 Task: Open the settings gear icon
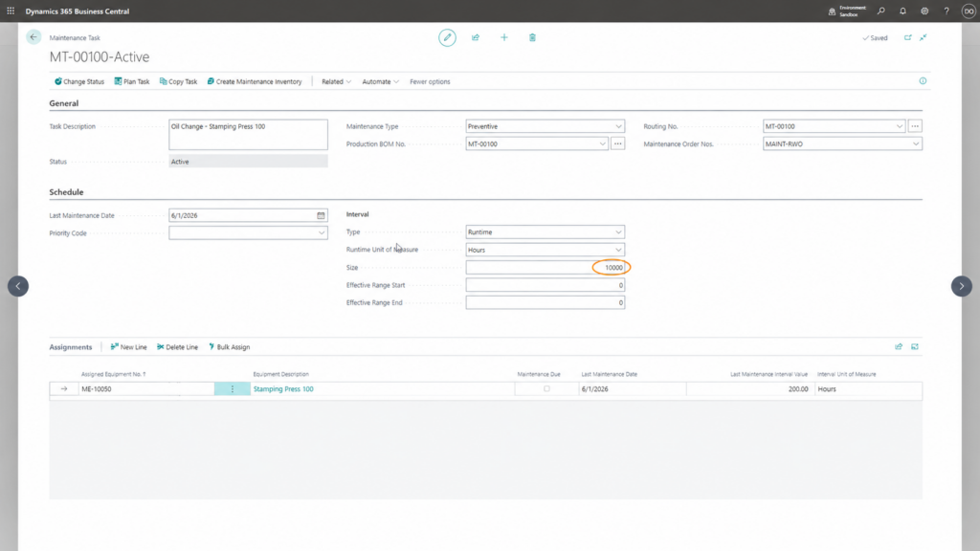pyautogui.click(x=924, y=11)
